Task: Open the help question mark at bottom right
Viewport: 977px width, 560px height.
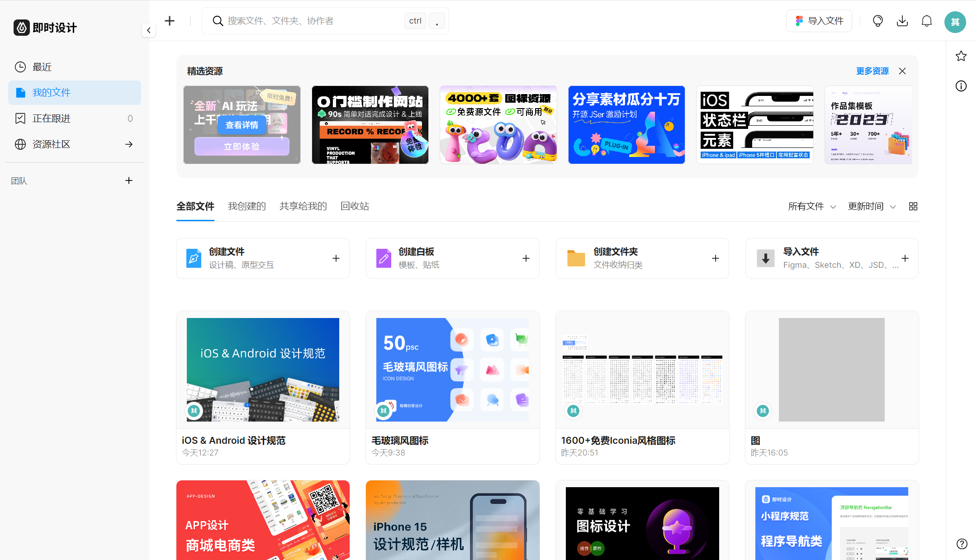Action: click(x=961, y=545)
